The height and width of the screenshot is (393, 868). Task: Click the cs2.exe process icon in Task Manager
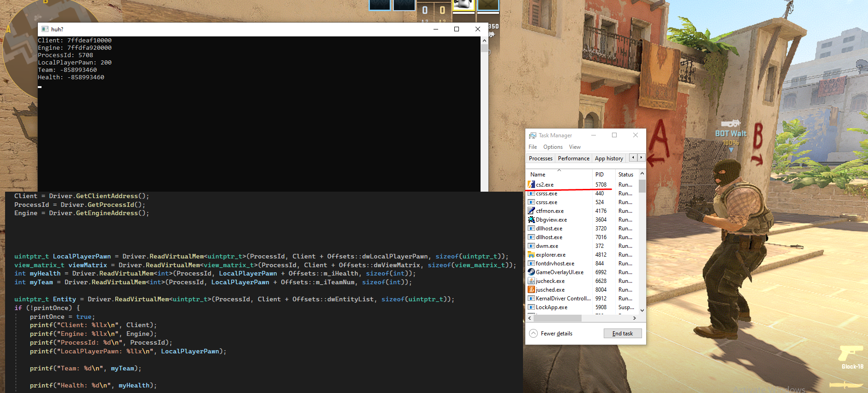coord(531,184)
